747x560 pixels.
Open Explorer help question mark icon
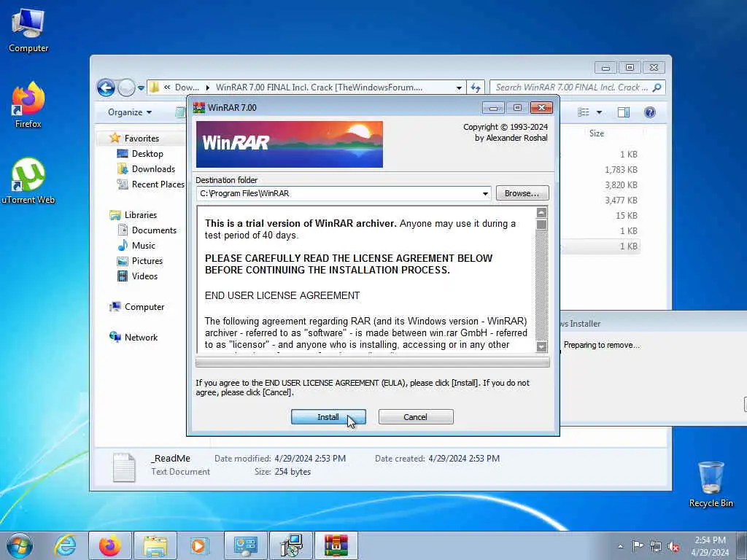point(650,112)
